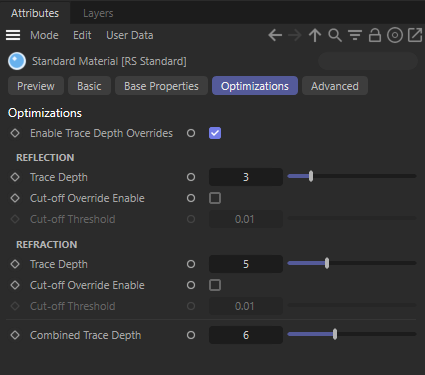Screen dimensions: 425x375
Task: Click the Standard Material sphere icon
Action: [x=17, y=61]
